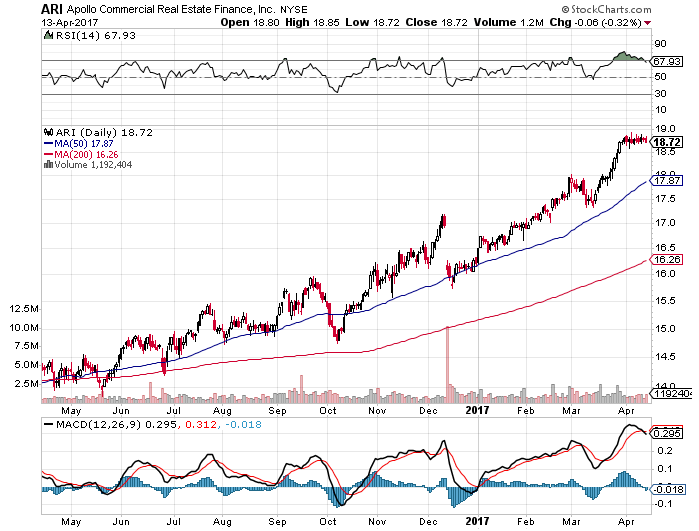Click the MA(200) 16.26 legend text
Image resolution: width=699 pixels, height=531 pixels.
pos(86,154)
